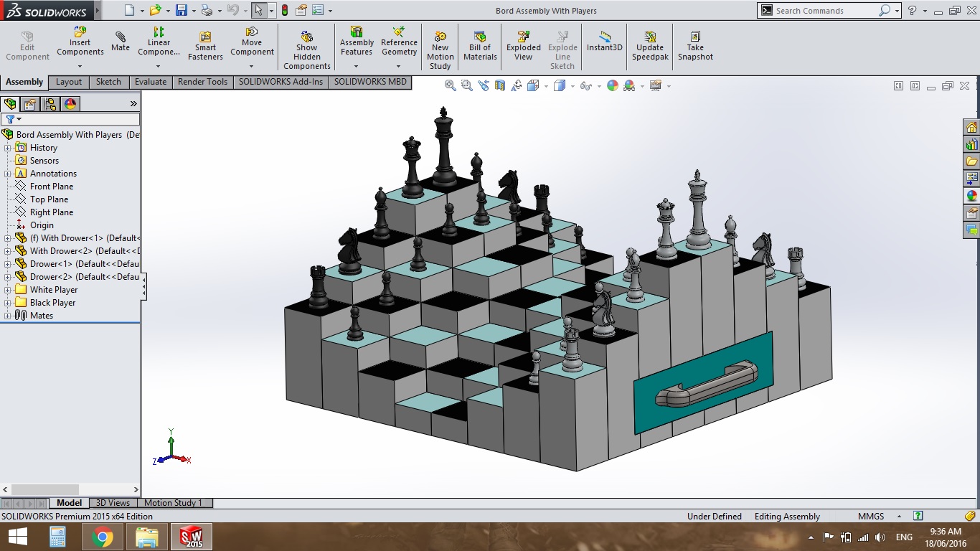The height and width of the screenshot is (551, 980).
Task: Expand the Black Player folder
Action: click(8, 303)
